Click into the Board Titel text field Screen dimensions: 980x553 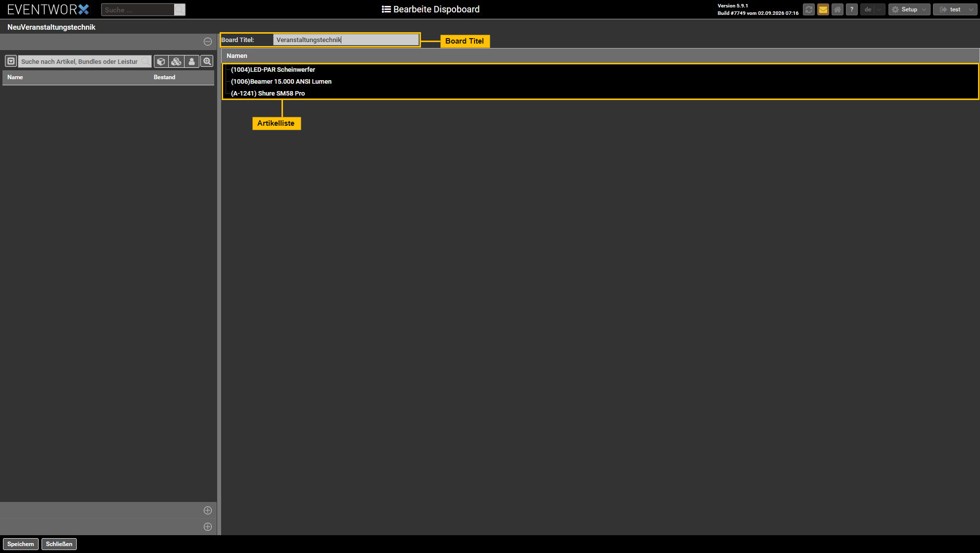click(x=346, y=40)
